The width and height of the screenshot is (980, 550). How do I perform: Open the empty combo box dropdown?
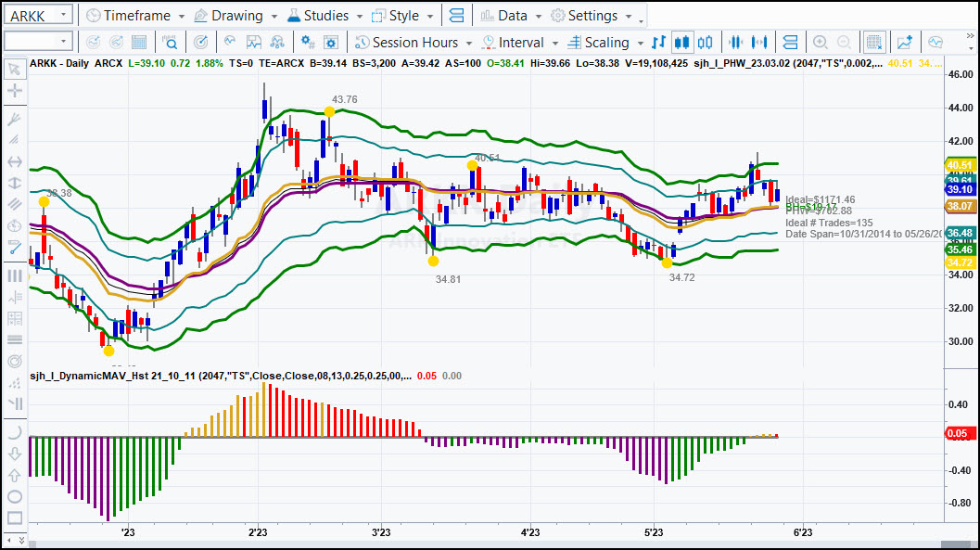(x=63, y=42)
